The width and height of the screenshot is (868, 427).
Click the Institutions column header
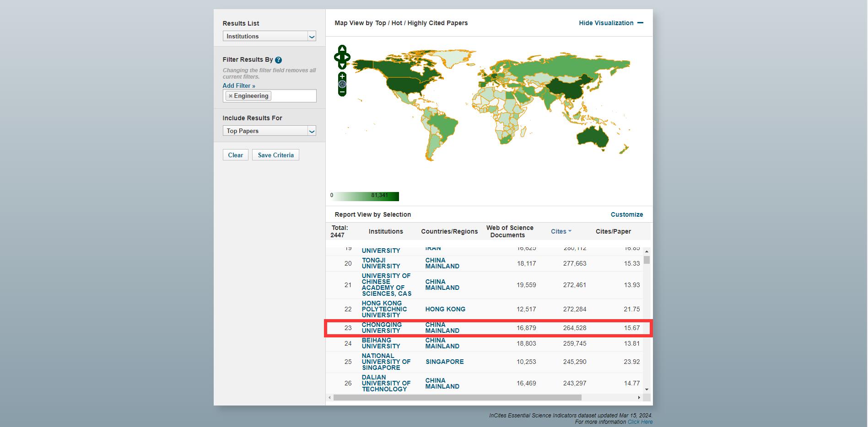386,231
